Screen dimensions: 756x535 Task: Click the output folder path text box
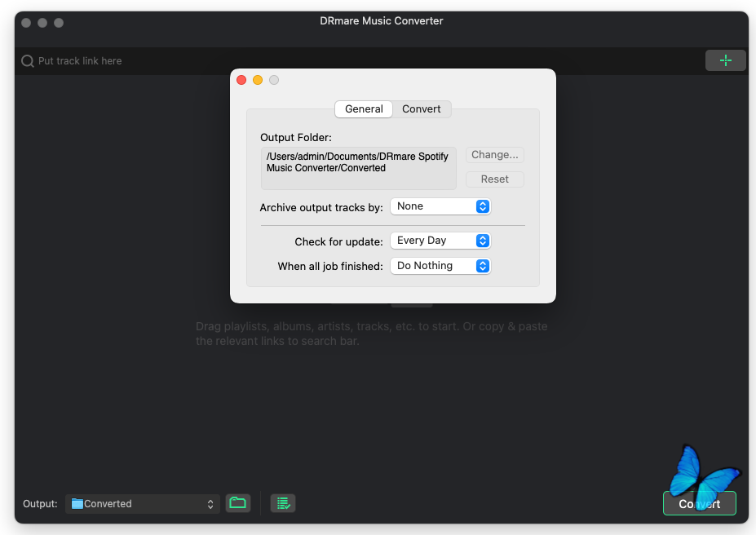(x=358, y=168)
